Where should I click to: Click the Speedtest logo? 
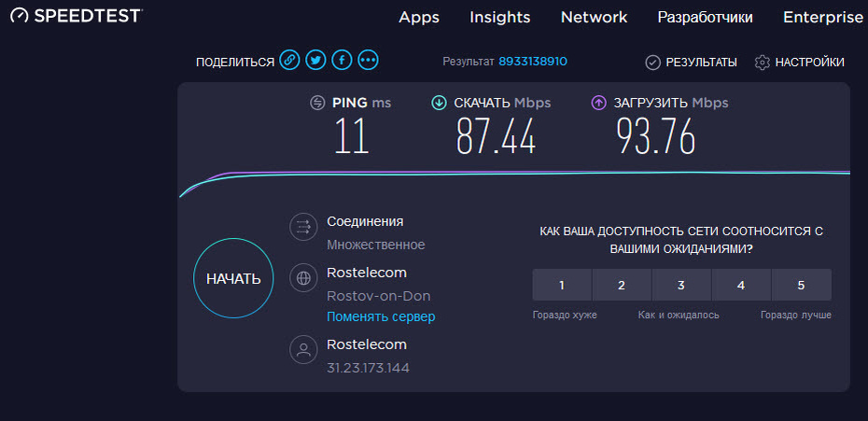pos(77,16)
